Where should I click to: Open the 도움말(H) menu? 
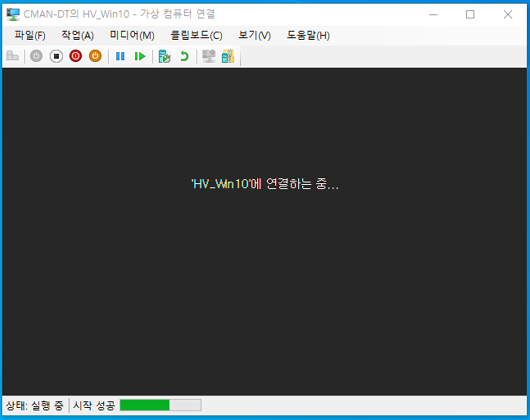308,35
